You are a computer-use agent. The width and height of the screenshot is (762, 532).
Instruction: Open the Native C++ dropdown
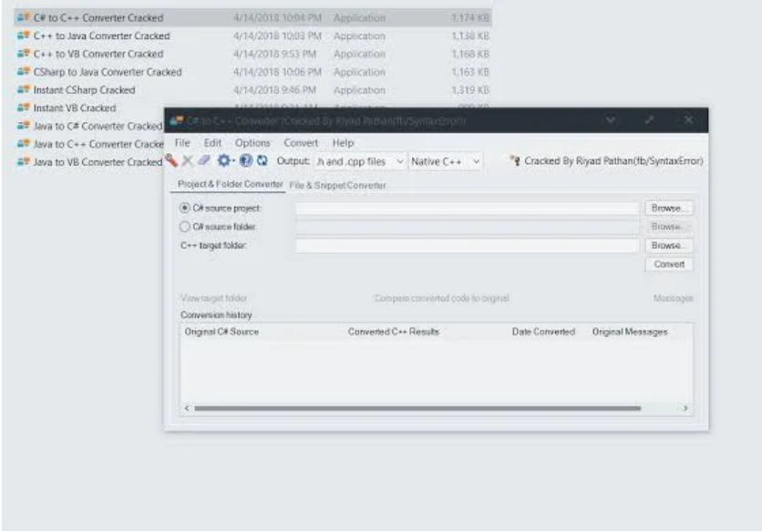(x=446, y=161)
